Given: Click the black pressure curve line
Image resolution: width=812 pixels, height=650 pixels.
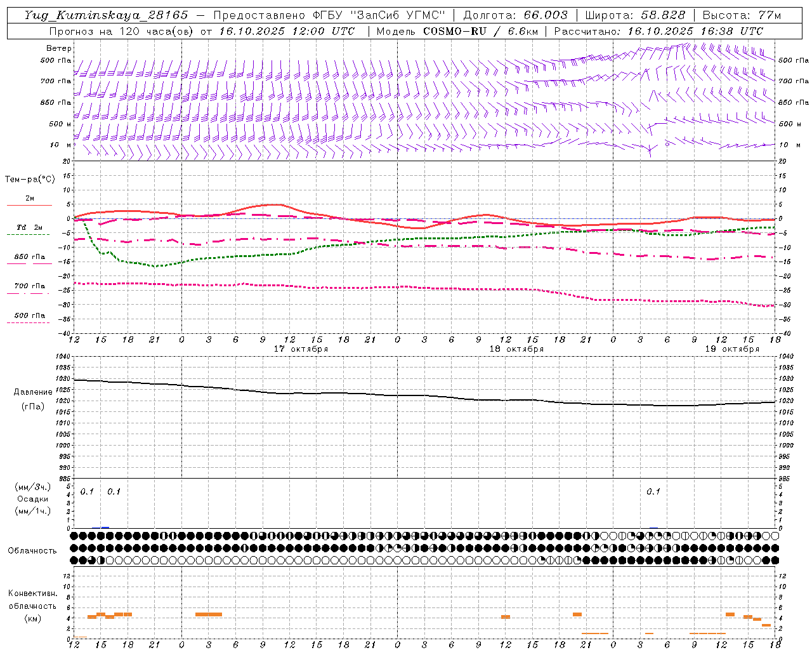Looking at the screenshot, I should tap(424, 395).
